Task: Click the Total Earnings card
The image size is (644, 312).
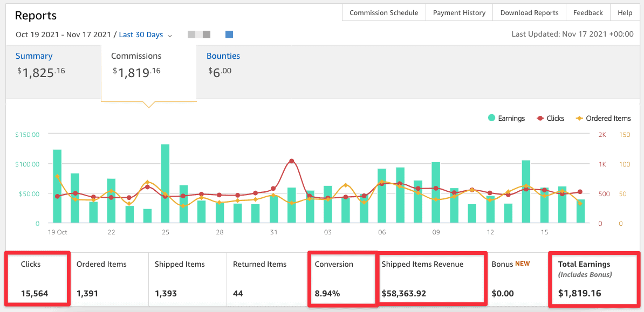Action: pos(593,279)
